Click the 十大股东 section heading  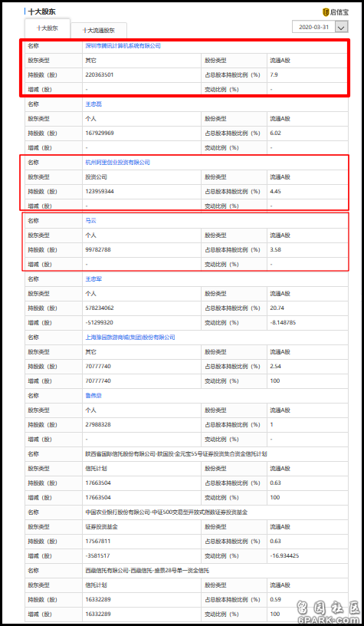tap(42, 12)
